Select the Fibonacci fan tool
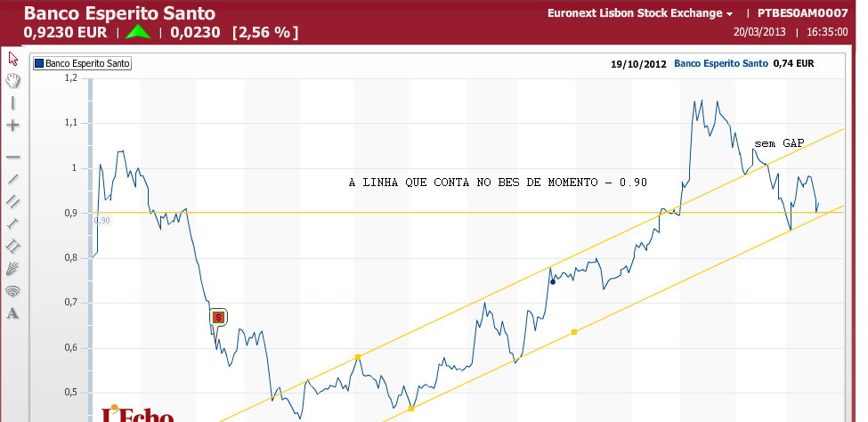The width and height of the screenshot is (868, 422). coord(12,269)
